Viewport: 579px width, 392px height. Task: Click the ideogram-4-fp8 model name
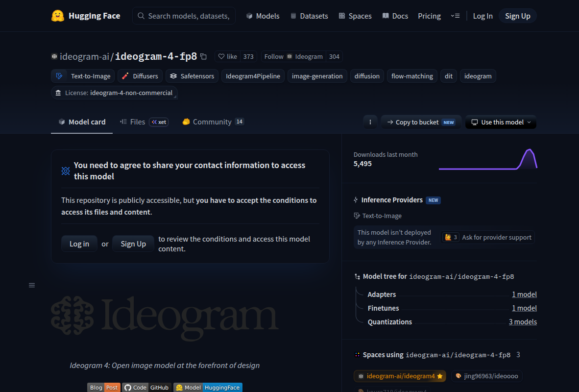pos(156,56)
